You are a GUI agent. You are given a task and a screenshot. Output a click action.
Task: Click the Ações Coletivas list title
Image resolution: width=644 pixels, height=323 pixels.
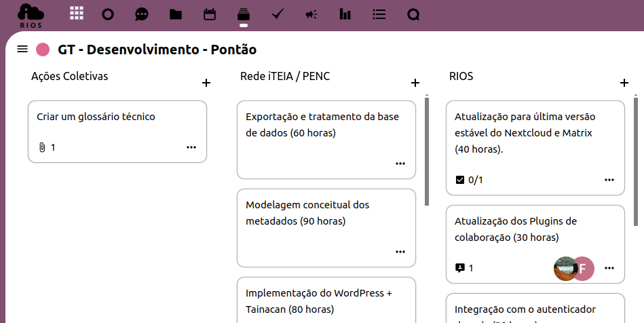[70, 77]
